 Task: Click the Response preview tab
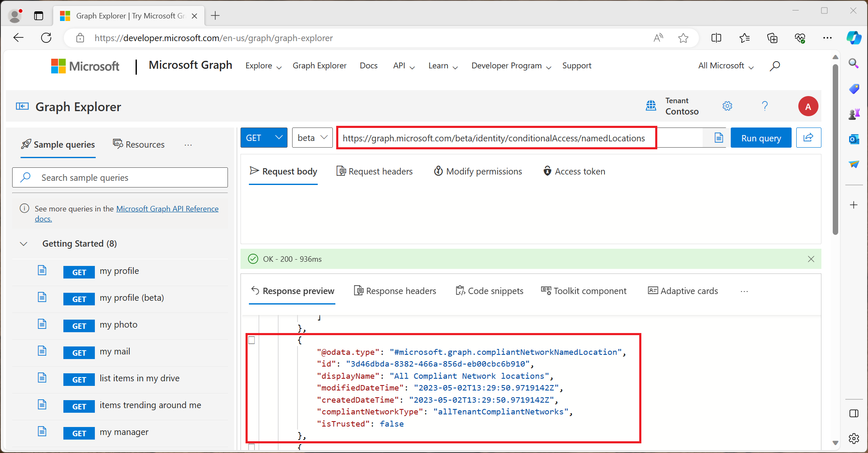(292, 291)
